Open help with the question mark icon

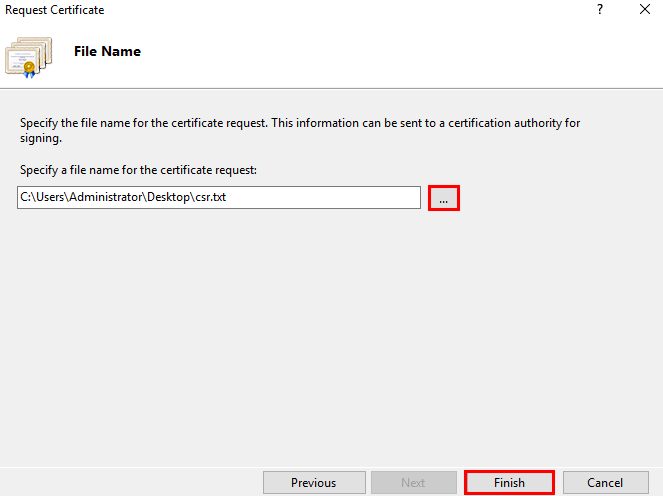click(600, 9)
